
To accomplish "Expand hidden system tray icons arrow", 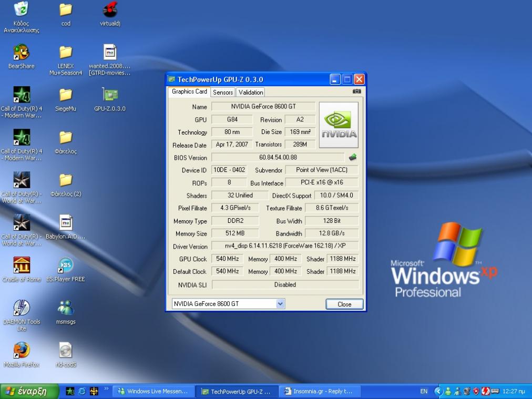I will [x=438, y=391].
